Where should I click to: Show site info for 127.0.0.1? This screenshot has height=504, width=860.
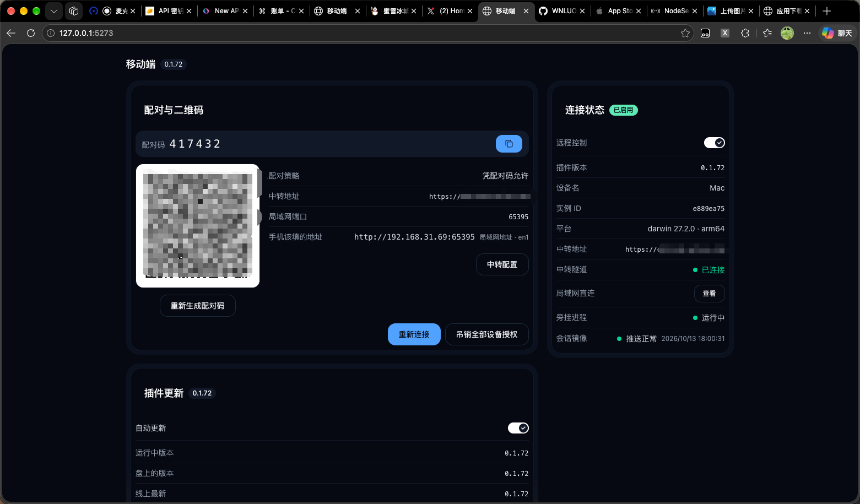click(x=51, y=33)
